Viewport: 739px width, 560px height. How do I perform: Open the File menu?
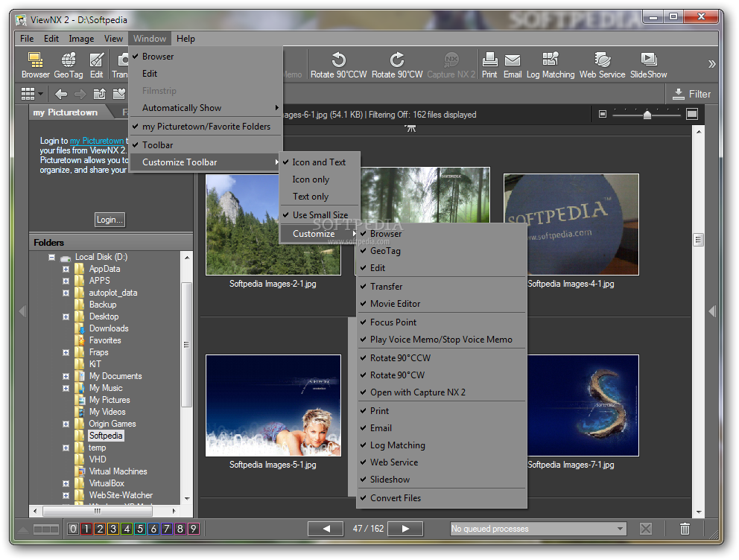tap(27, 39)
